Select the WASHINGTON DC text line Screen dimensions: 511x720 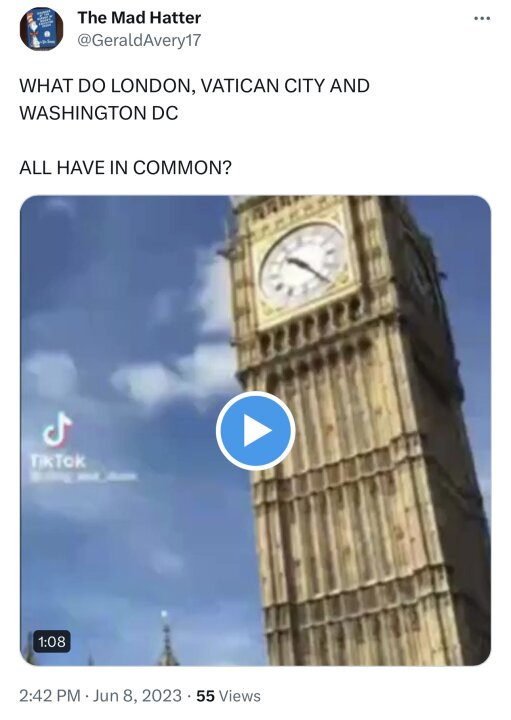click(99, 113)
